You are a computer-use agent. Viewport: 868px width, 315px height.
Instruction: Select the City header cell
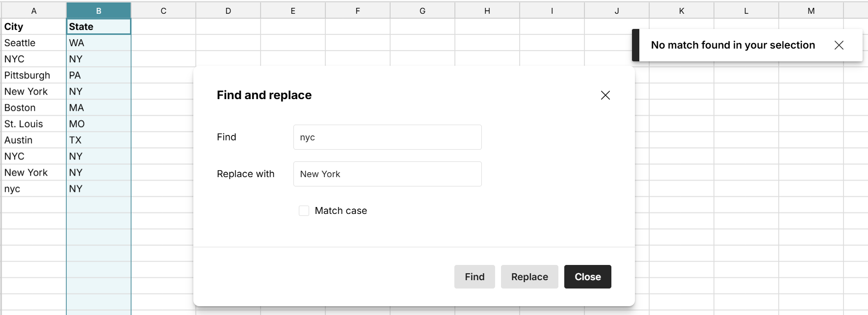click(x=34, y=26)
